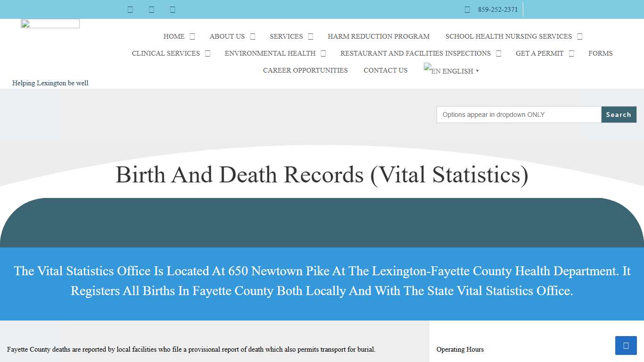This screenshot has width=644, height=362.
Task: Open the HARM REDUCTION PROGRAM page
Action: (x=379, y=36)
